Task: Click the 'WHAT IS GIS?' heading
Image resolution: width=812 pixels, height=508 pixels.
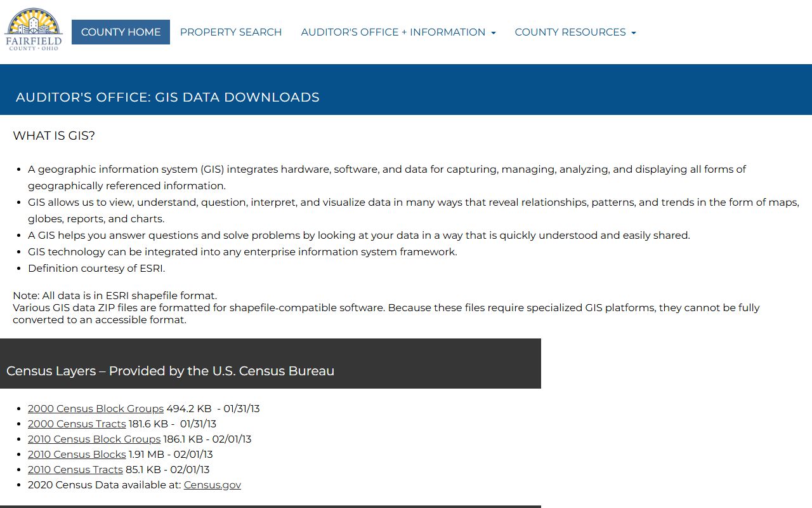Action: point(54,136)
